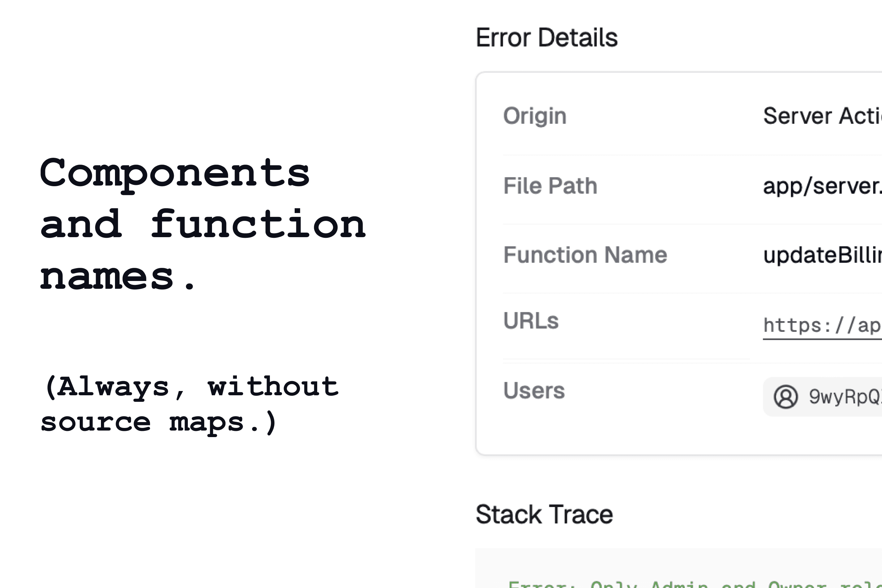Click the user avatar icon in Users row

[x=786, y=397]
